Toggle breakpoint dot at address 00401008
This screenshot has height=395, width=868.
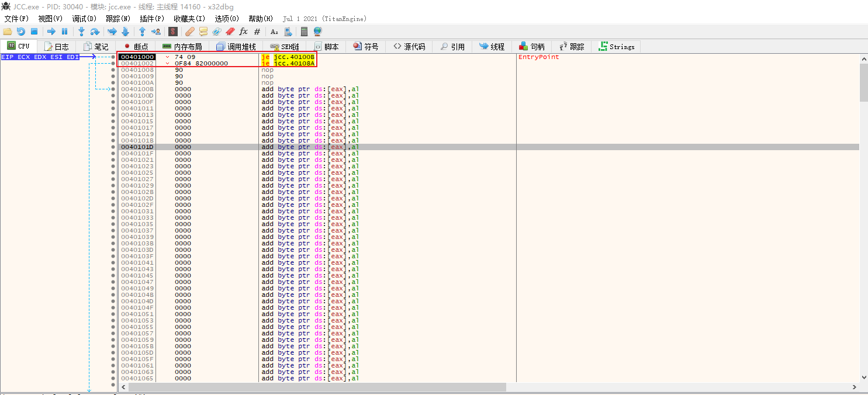click(113, 70)
